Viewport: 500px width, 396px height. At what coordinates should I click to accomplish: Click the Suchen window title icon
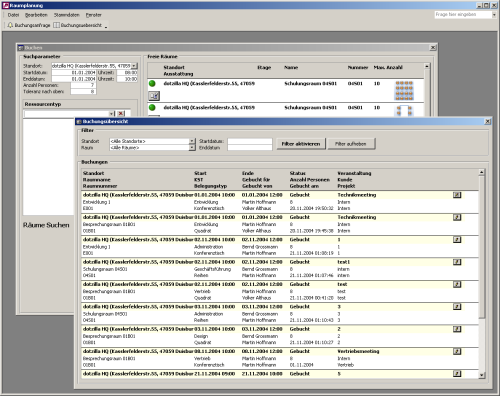[x=21, y=48]
